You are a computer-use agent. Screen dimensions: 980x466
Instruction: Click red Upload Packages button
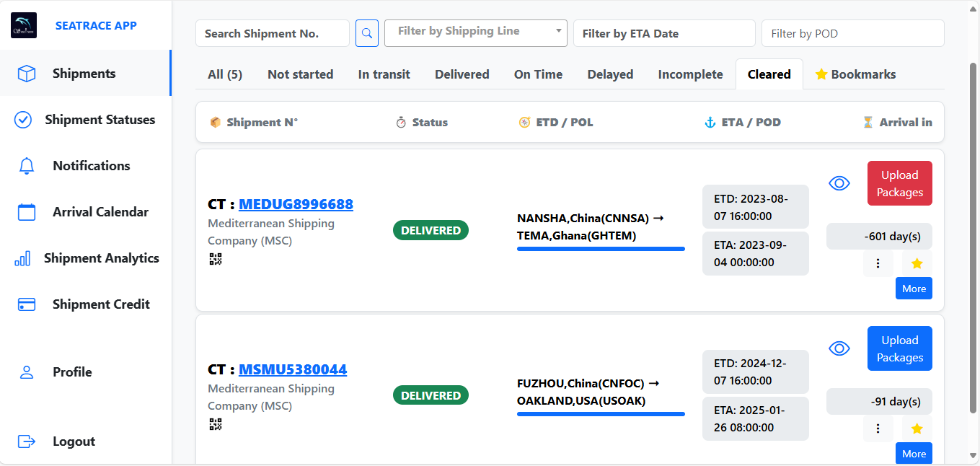pos(899,183)
